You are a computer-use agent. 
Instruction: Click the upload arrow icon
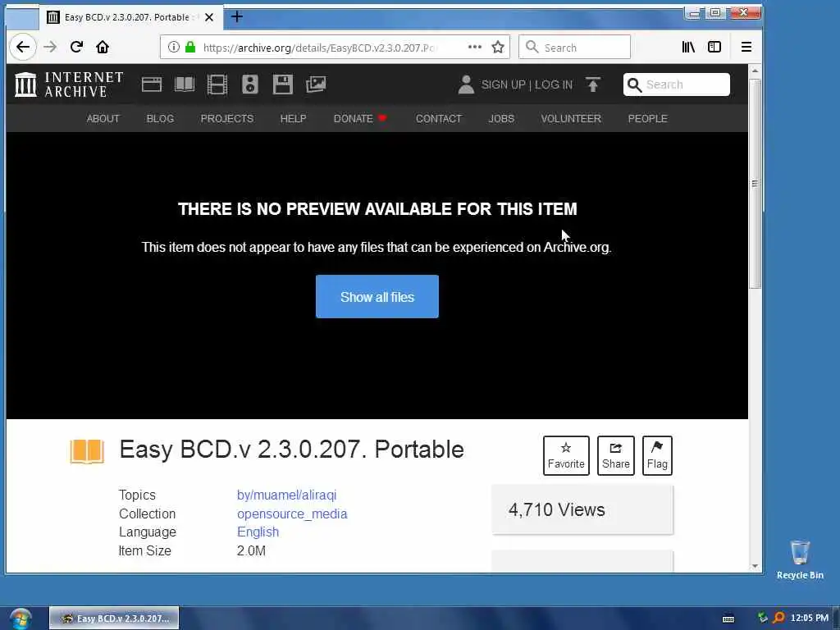click(x=593, y=84)
